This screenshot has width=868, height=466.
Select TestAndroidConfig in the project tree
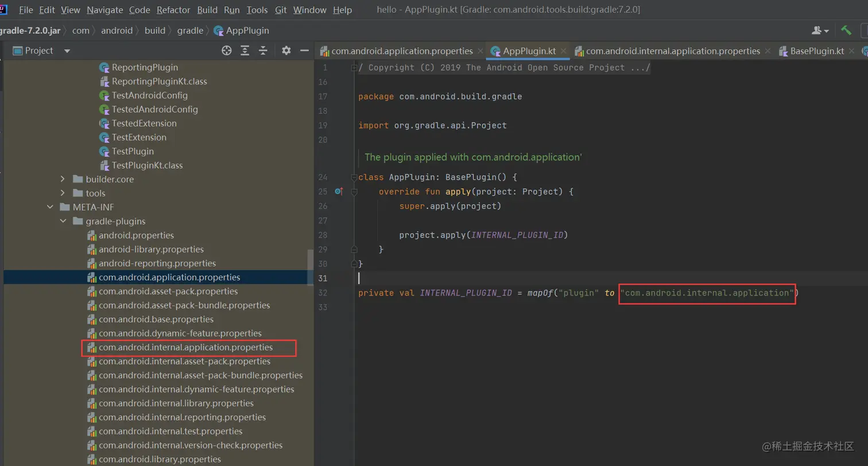[150, 95]
